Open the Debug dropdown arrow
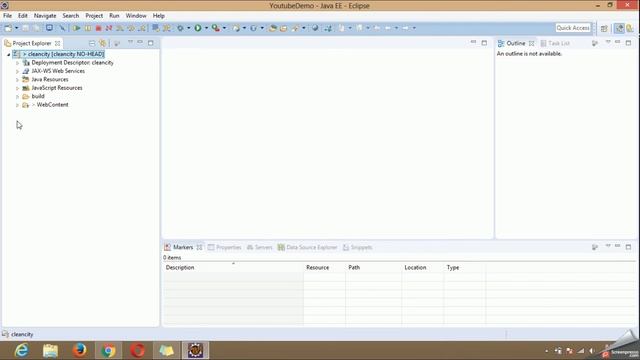The height and width of the screenshot is (360, 640). tap(189, 28)
